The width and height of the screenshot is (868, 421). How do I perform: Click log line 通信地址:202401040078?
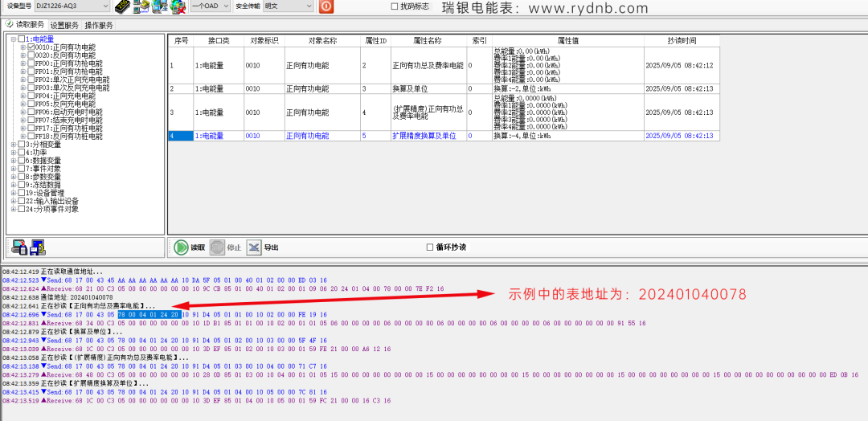point(58,297)
